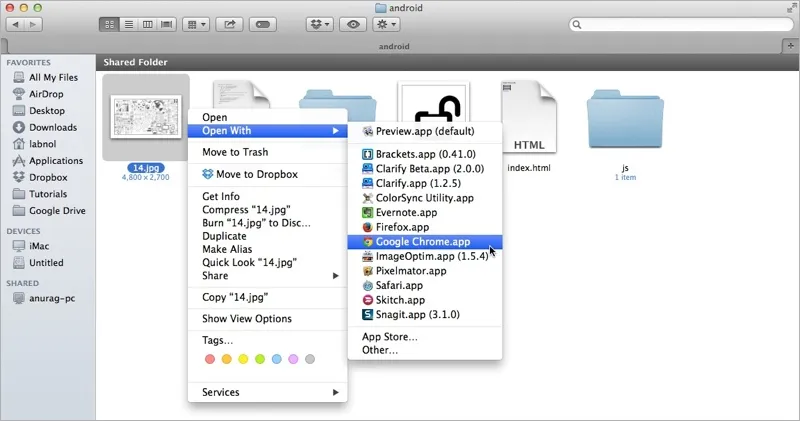Image resolution: width=800 pixels, height=421 pixels.
Task: Apply the red tag color
Action: 210,359
